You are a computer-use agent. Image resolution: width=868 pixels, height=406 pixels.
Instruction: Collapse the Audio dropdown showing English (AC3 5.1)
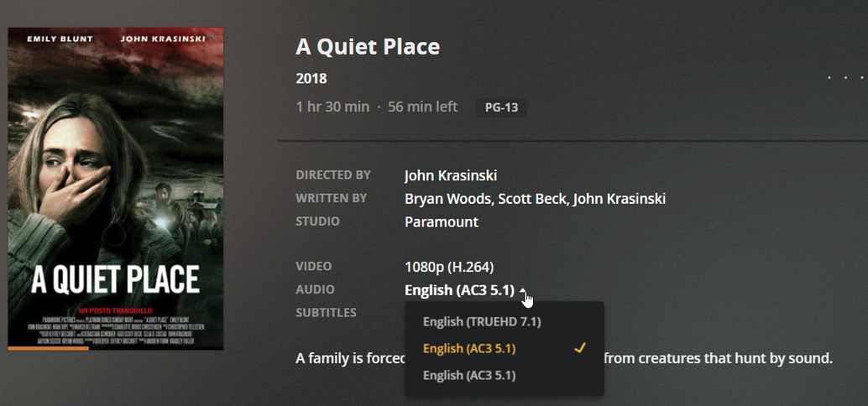coord(467,290)
